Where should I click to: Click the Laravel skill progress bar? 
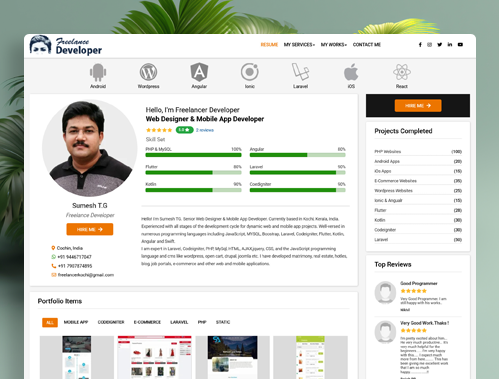[298, 173]
